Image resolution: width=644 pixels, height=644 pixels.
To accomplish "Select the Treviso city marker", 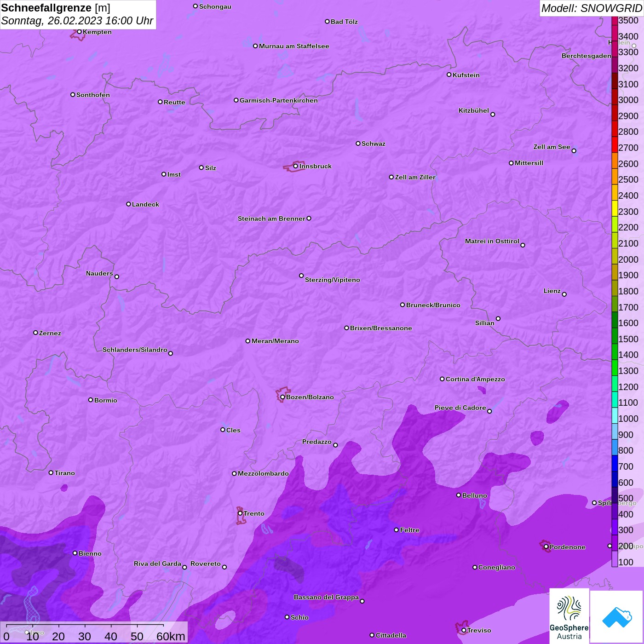I will click(x=464, y=630).
